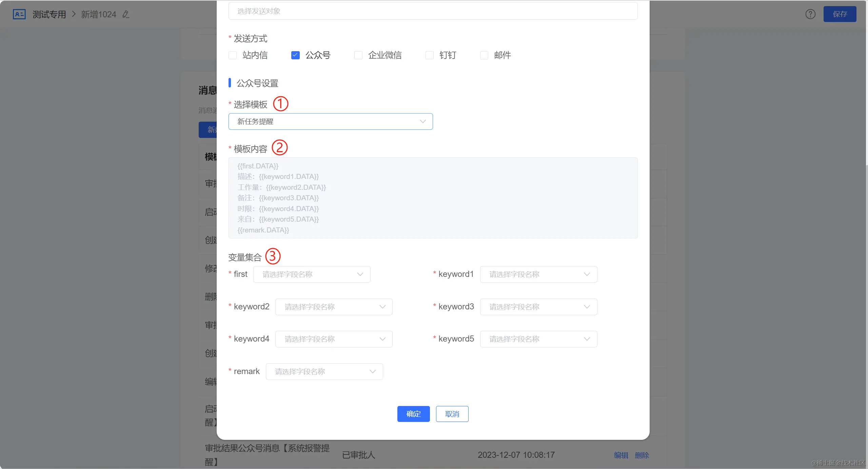Select the 邮件 checkbox option
This screenshot has width=868, height=469.
484,55
